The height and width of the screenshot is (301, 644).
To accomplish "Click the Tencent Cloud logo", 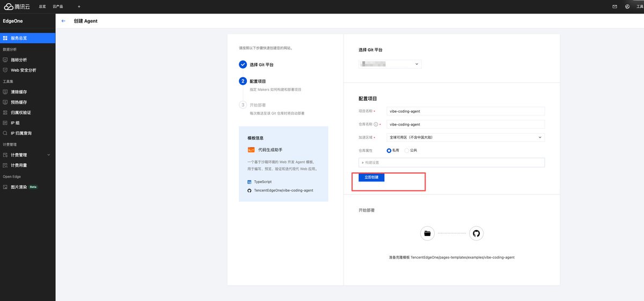I will pyautogui.click(x=17, y=6).
